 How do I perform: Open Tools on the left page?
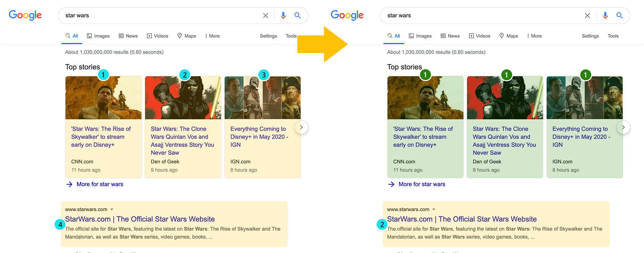(x=291, y=36)
